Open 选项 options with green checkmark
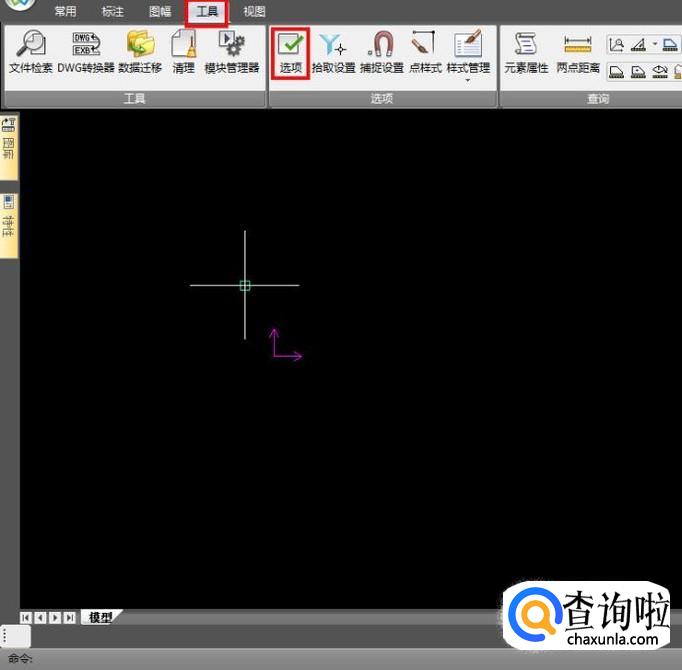The width and height of the screenshot is (682, 670). (290, 52)
